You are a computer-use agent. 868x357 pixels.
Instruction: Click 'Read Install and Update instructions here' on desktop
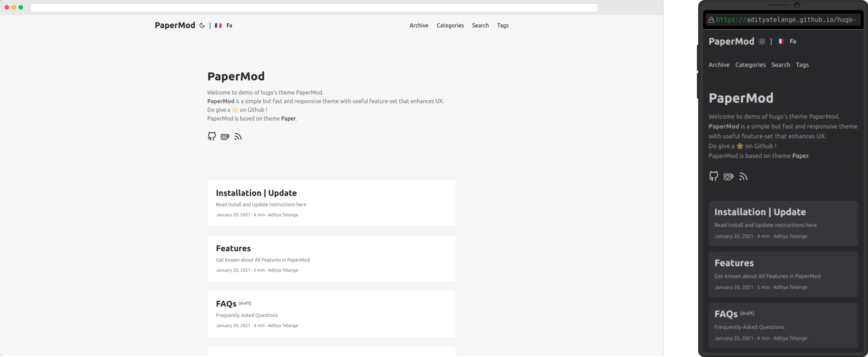point(261,204)
